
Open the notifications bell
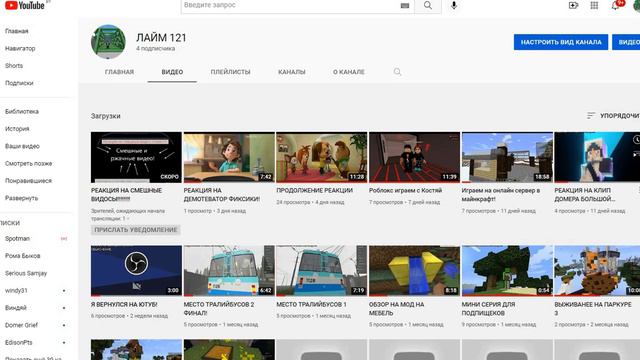coord(615,6)
